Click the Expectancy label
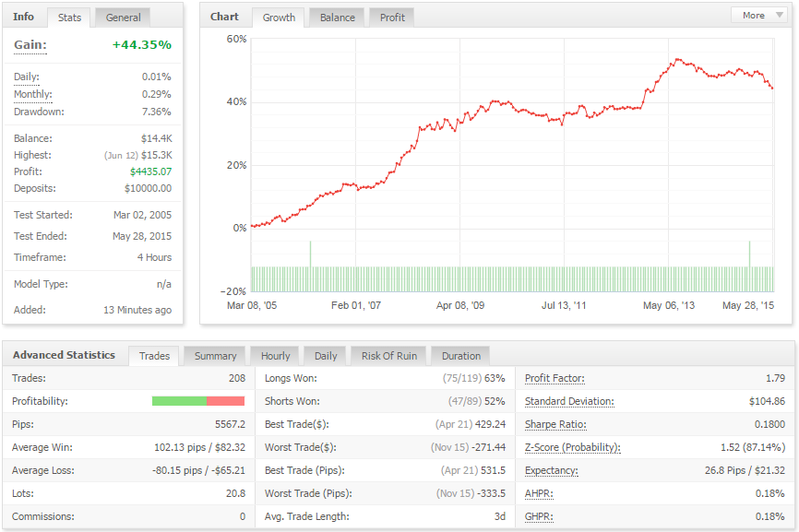Image resolution: width=799 pixels, height=532 pixels. click(x=552, y=470)
